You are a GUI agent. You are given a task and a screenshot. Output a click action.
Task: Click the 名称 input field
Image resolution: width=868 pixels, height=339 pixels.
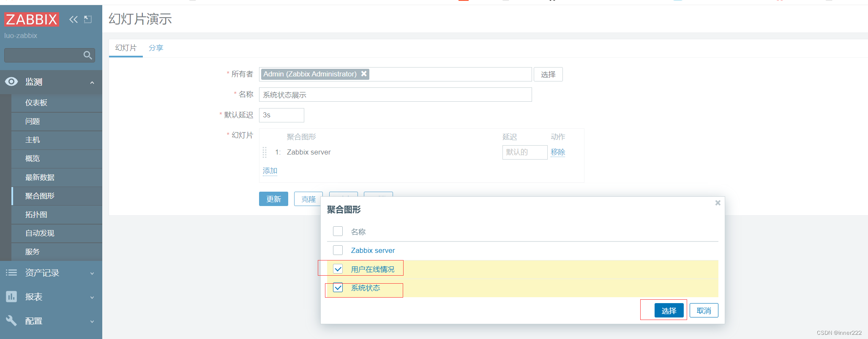[395, 95]
